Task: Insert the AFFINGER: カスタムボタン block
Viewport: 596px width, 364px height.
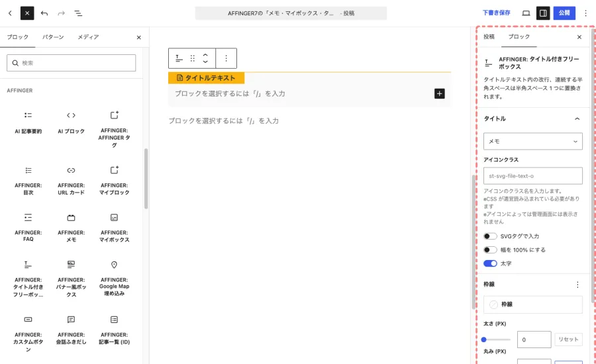Action: pos(28,334)
